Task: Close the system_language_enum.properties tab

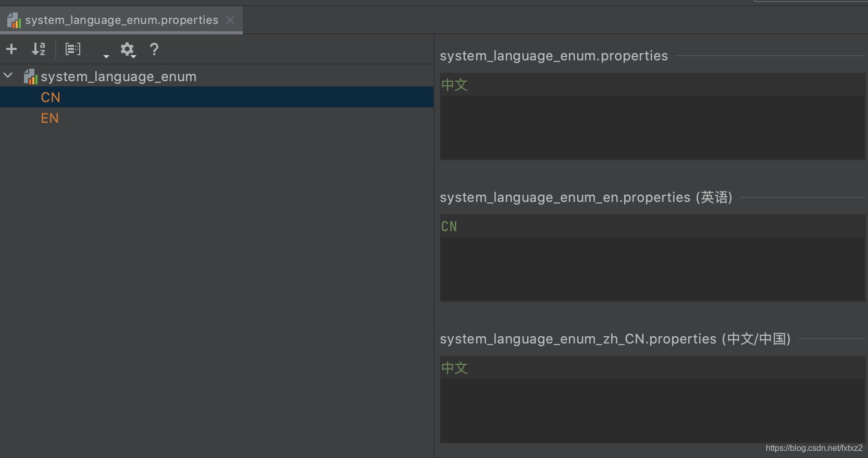Action: (x=230, y=20)
